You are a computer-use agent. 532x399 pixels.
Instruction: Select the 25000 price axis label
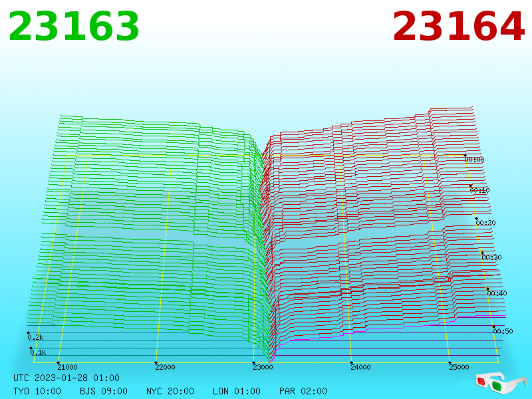pos(459,367)
